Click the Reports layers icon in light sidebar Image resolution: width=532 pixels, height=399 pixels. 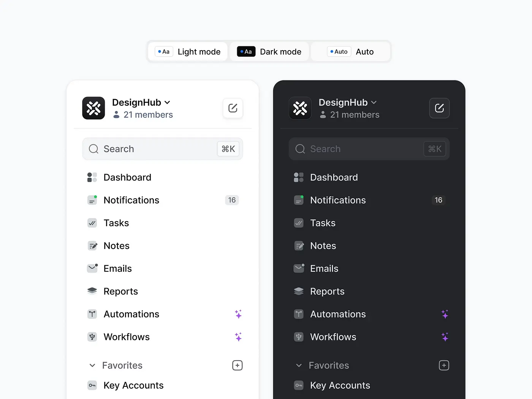92,291
